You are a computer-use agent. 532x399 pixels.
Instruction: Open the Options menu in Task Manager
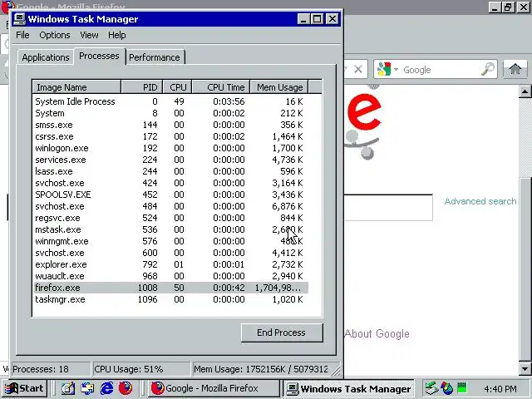(55, 35)
